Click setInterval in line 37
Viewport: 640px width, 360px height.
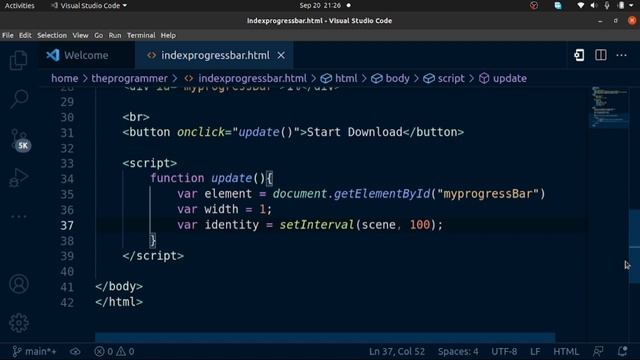[x=317, y=225]
